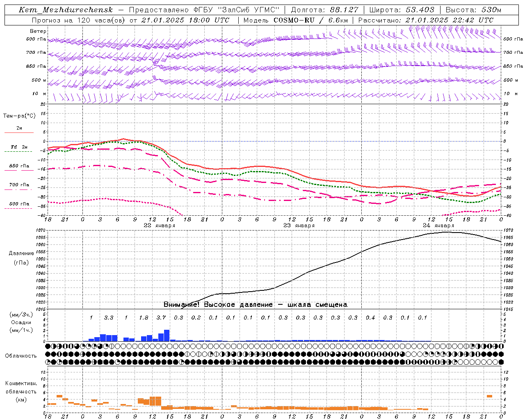Click the 'Рассчитано: 21.01.2025 22:42 UTC' timestamp
Screen dimensions: 525x420
point(426,20)
